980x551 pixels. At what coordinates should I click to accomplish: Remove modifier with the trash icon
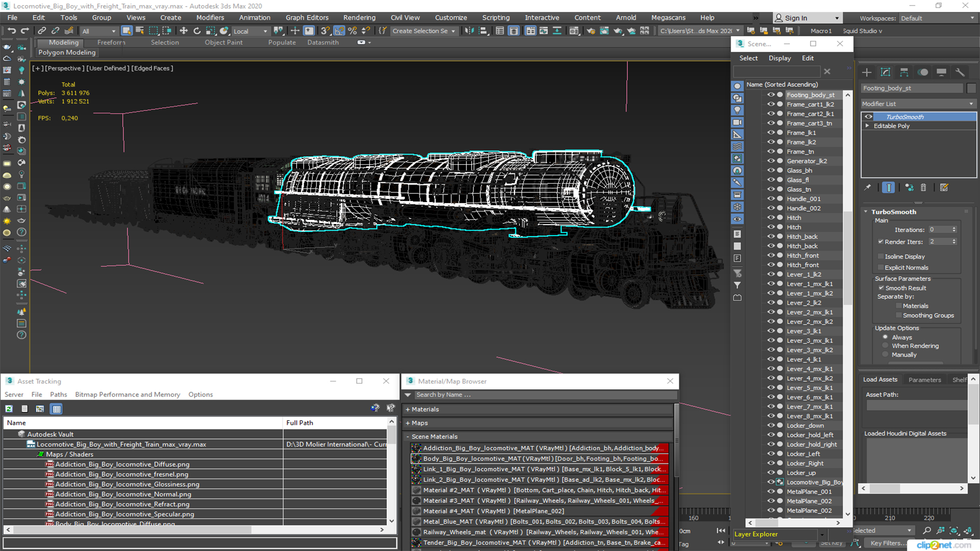(923, 188)
